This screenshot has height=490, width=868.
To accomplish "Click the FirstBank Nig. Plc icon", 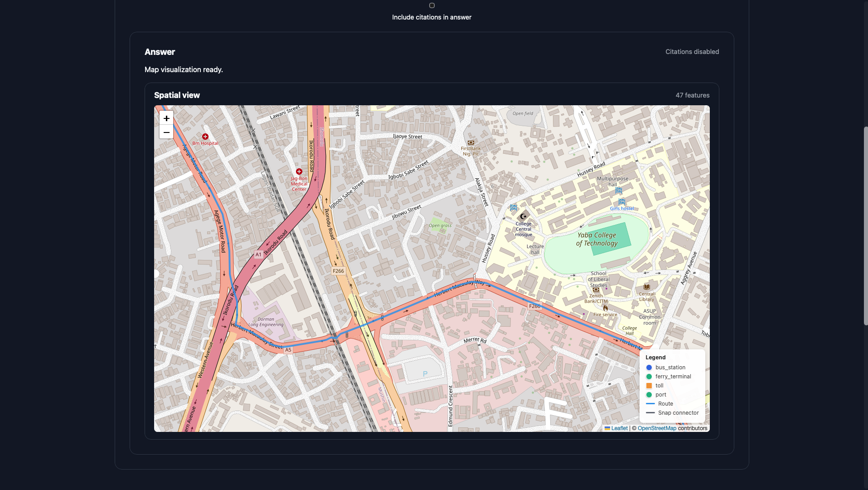I will (471, 142).
